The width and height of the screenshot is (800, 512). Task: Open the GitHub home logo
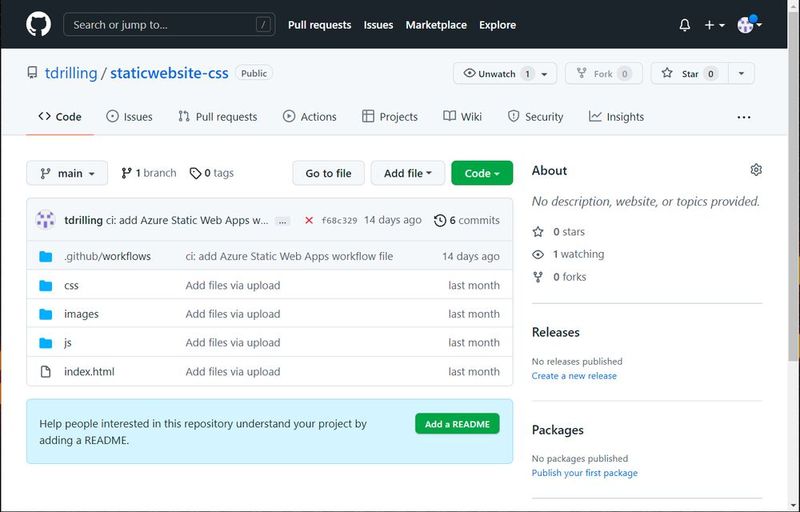(38, 24)
